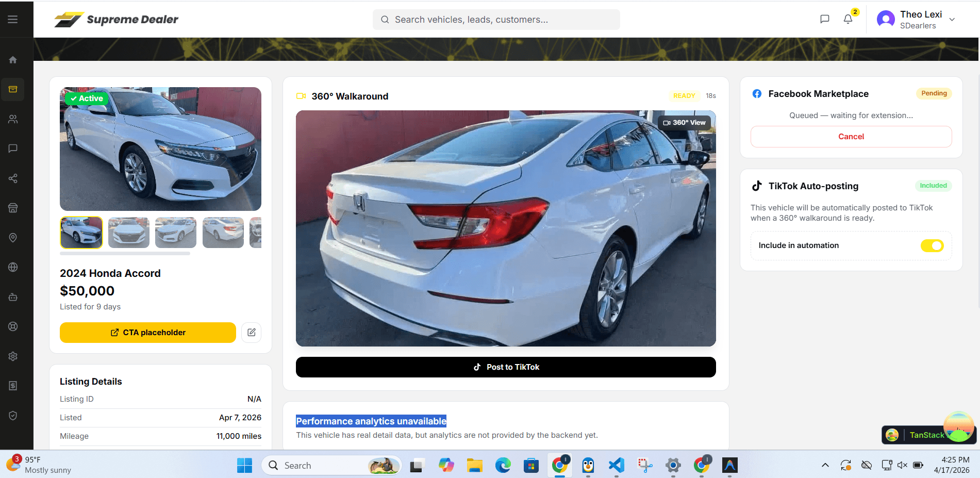980x478 pixels.
Task: Open the storefront icon in sidebar
Action: coord(13,208)
